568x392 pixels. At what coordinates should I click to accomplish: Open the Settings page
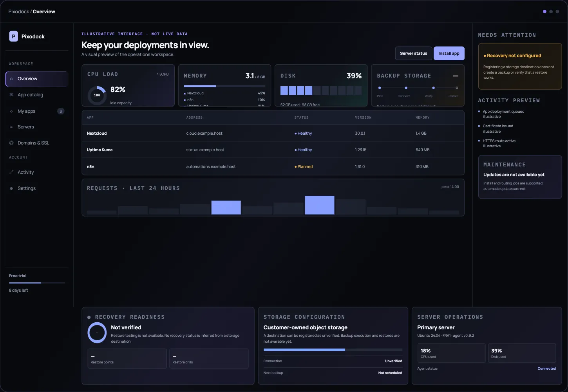pyautogui.click(x=37, y=188)
